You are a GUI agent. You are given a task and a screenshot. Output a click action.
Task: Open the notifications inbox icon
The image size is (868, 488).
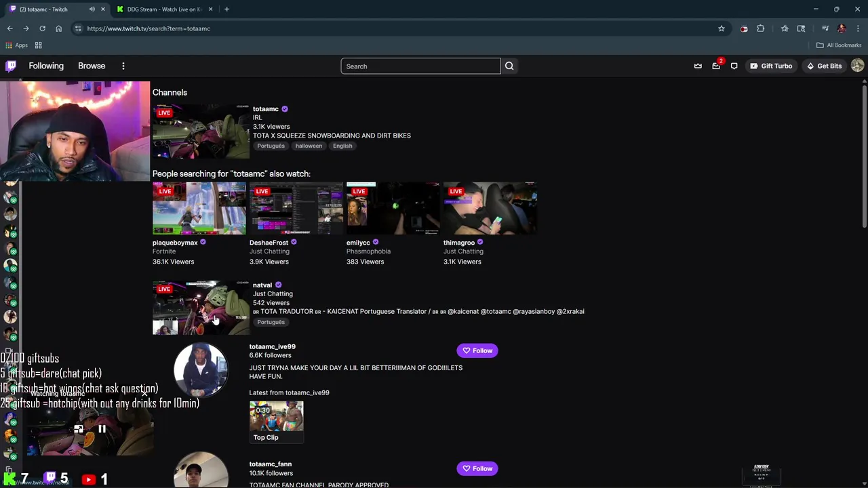click(x=716, y=66)
